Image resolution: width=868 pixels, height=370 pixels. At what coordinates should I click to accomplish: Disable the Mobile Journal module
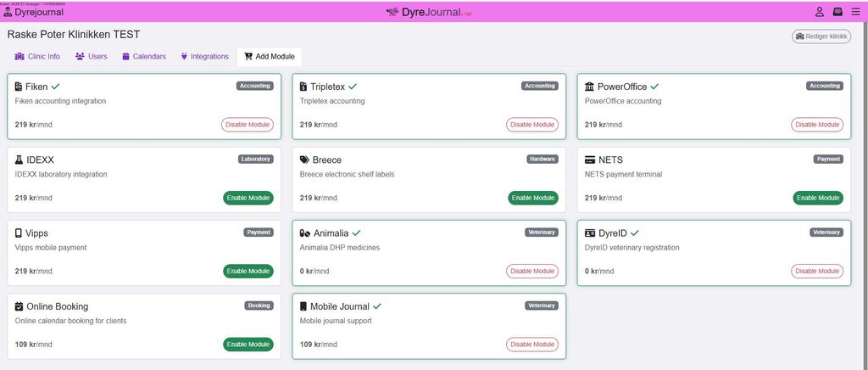point(532,345)
